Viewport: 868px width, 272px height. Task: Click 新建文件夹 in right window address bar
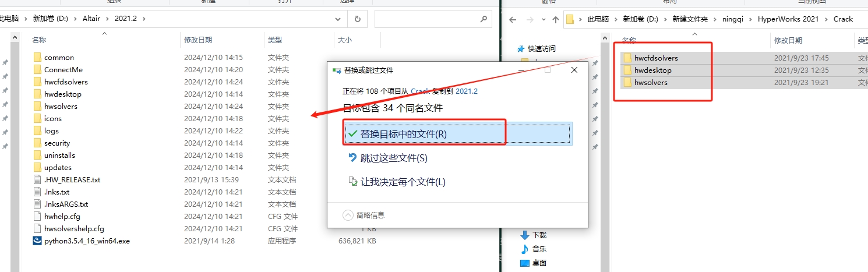(690, 19)
